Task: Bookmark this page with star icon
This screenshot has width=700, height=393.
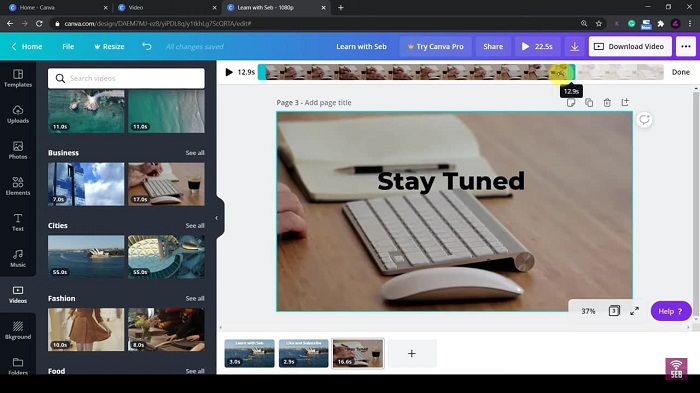Action: tap(599, 23)
